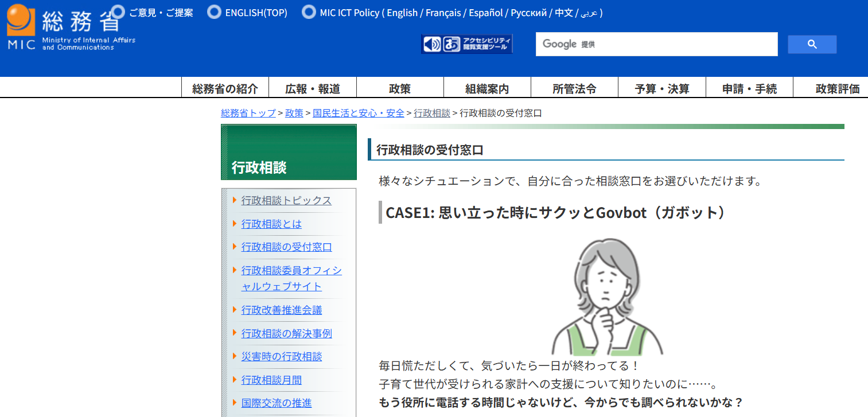
Task: Click the circle icon beside ENGLISH(TOP)
Action: click(213, 11)
